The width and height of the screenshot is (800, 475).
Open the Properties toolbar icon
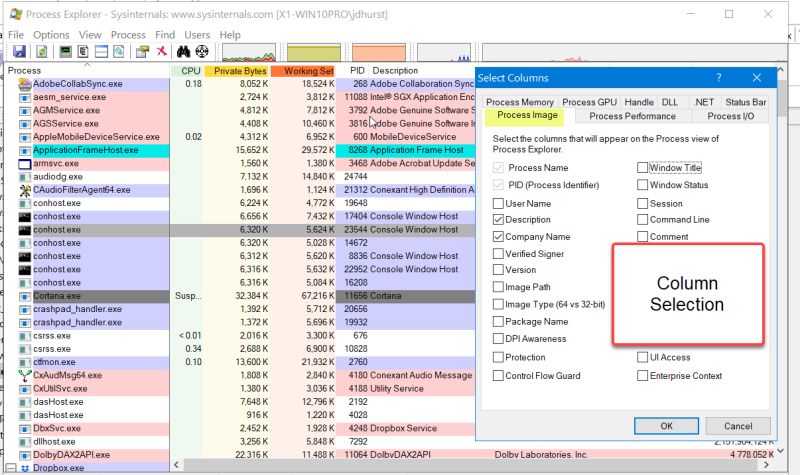142,52
